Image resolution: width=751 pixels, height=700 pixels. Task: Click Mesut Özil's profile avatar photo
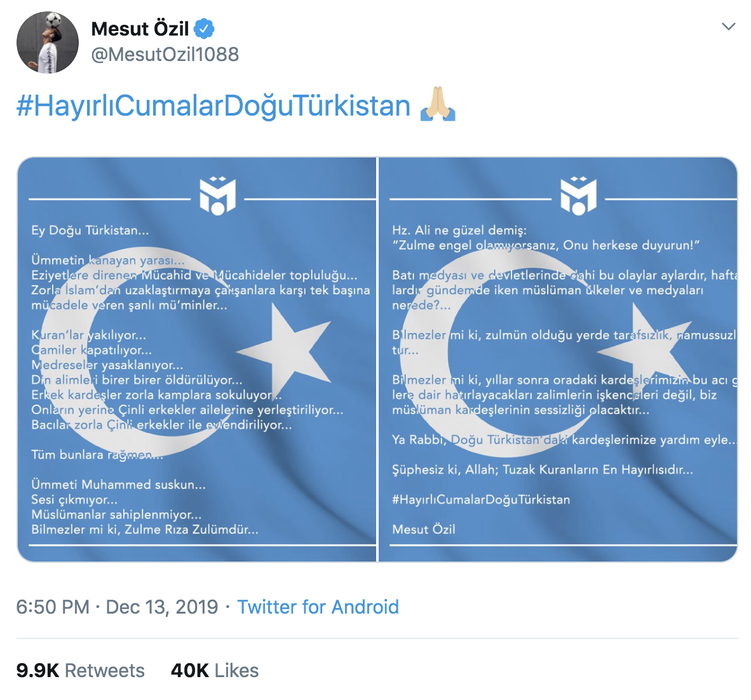[48, 43]
